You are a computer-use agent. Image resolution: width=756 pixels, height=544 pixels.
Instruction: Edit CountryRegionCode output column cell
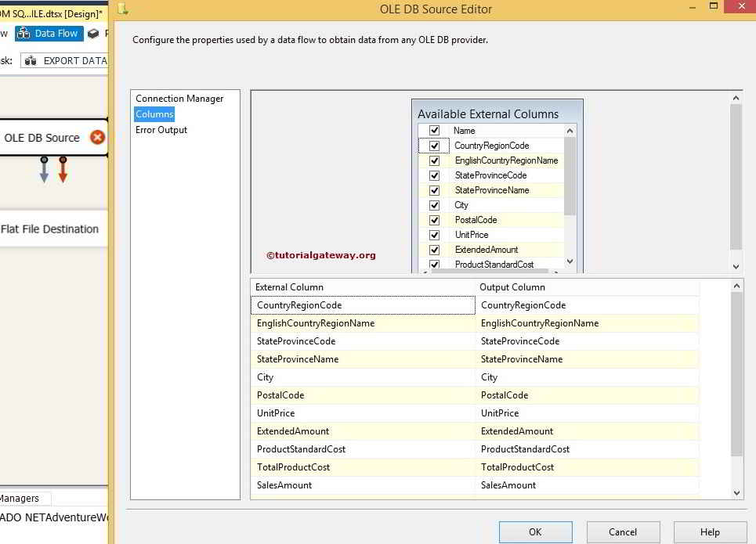[587, 305]
